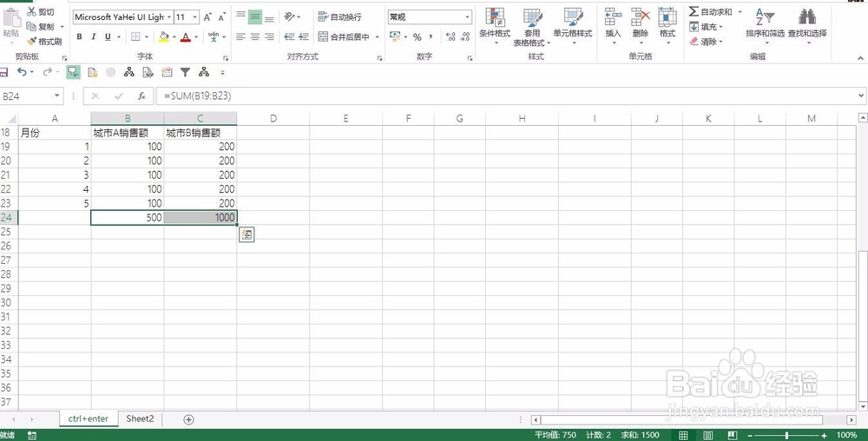
Task: Click the Insert Function fx button
Action: pyautogui.click(x=141, y=96)
